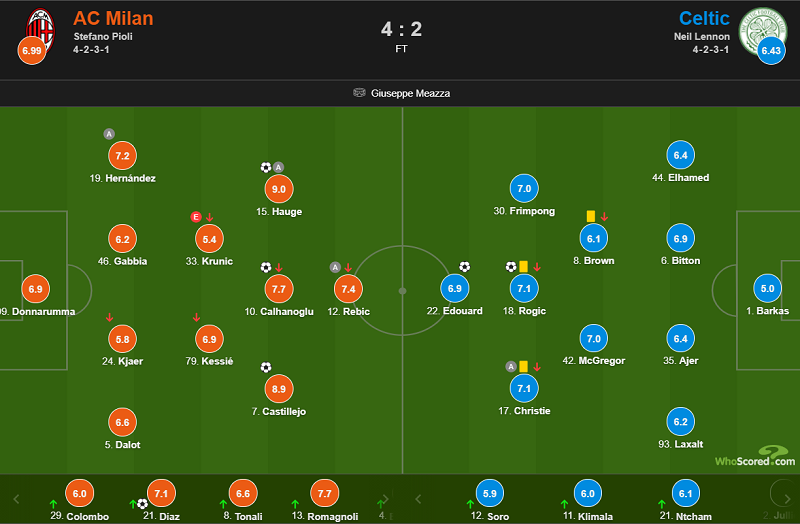Image resolution: width=800 pixels, height=524 pixels.
Task: Click the AC Milan club crest
Action: click(40, 24)
